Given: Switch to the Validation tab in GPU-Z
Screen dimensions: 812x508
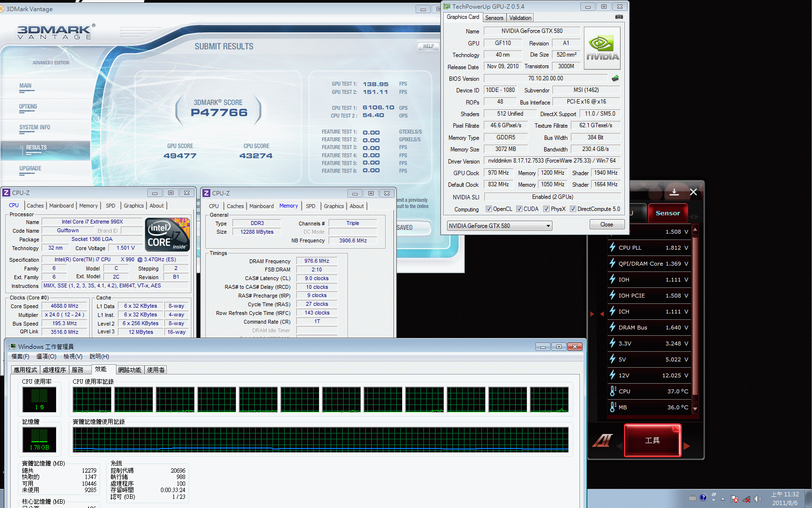Looking at the screenshot, I should [520, 18].
